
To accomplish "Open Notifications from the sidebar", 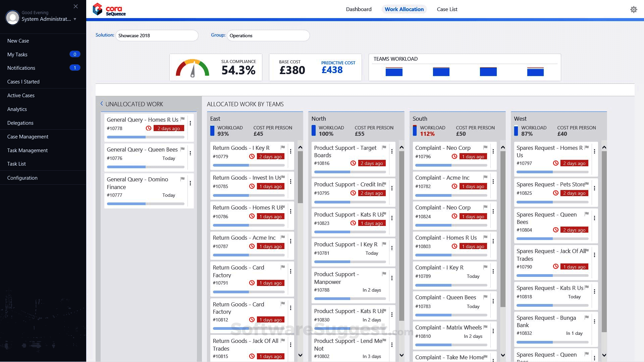I will [21, 68].
